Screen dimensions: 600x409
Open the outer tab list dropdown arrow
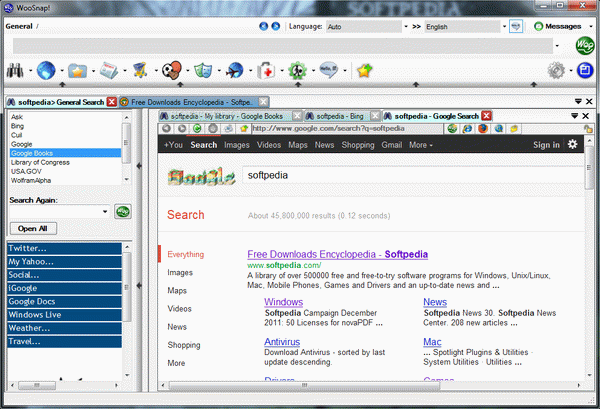[x=578, y=101]
